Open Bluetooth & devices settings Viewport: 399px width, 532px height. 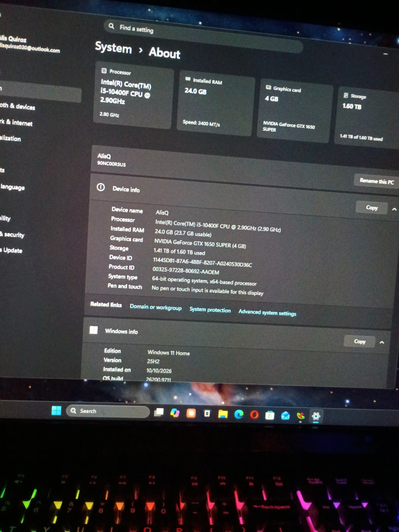coord(17,106)
